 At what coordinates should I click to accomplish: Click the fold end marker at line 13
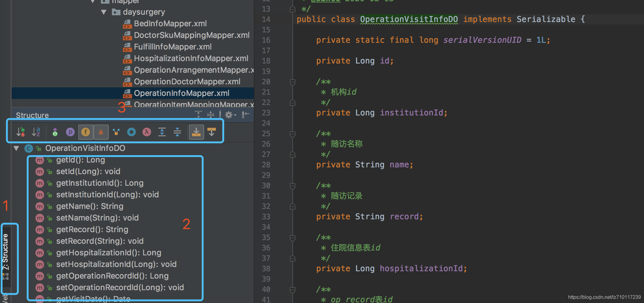pos(292,9)
